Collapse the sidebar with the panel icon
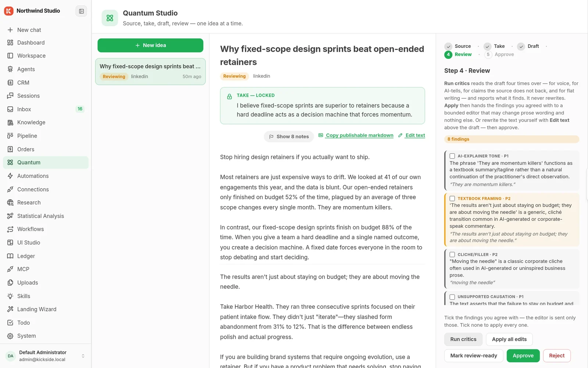The width and height of the screenshot is (588, 368). pyautogui.click(x=81, y=11)
